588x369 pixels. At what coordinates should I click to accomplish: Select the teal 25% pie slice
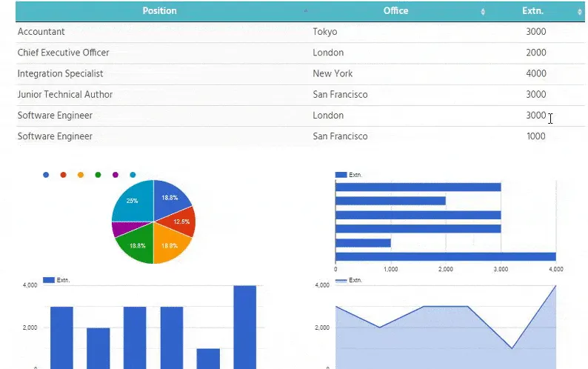[x=133, y=203]
